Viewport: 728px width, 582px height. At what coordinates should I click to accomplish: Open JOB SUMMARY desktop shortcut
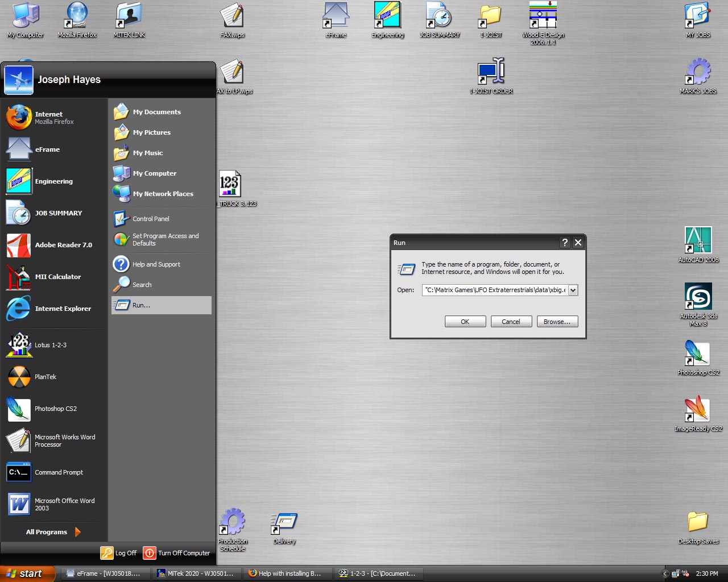pos(440,20)
